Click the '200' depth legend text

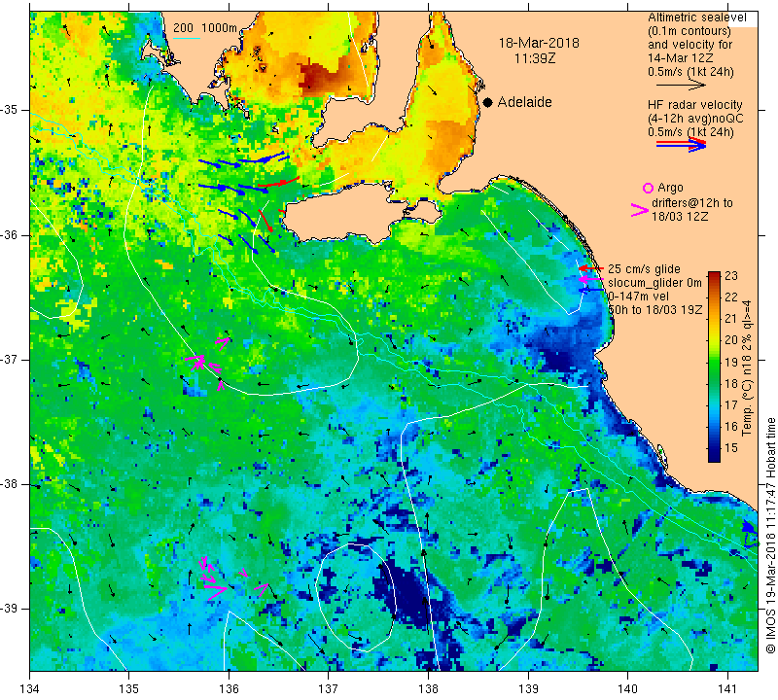[183, 28]
